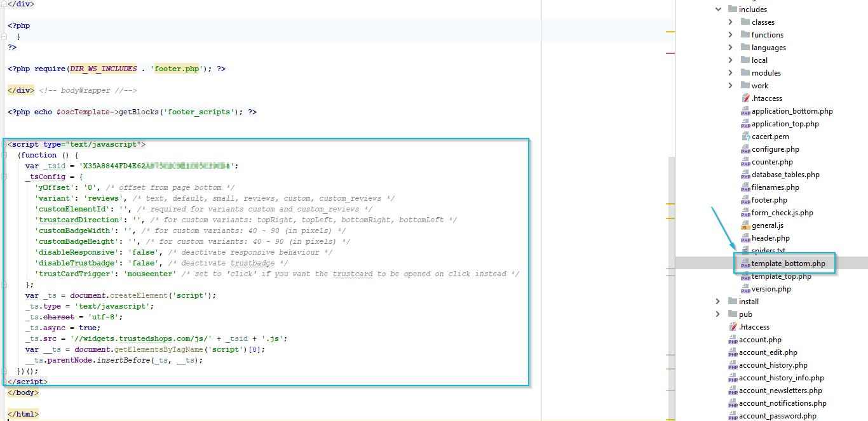Click the application_bottom.php file icon
Screen dimensions: 868x421
745,111
